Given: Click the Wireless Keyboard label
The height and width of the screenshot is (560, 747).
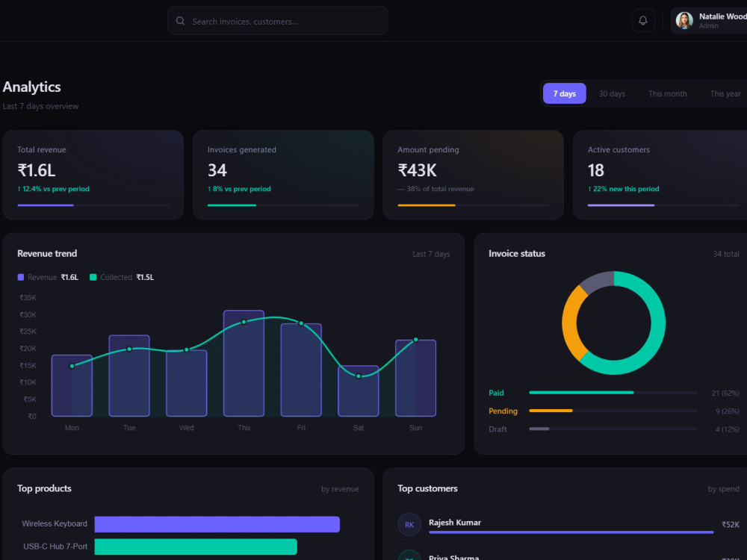Looking at the screenshot, I should pos(55,523).
